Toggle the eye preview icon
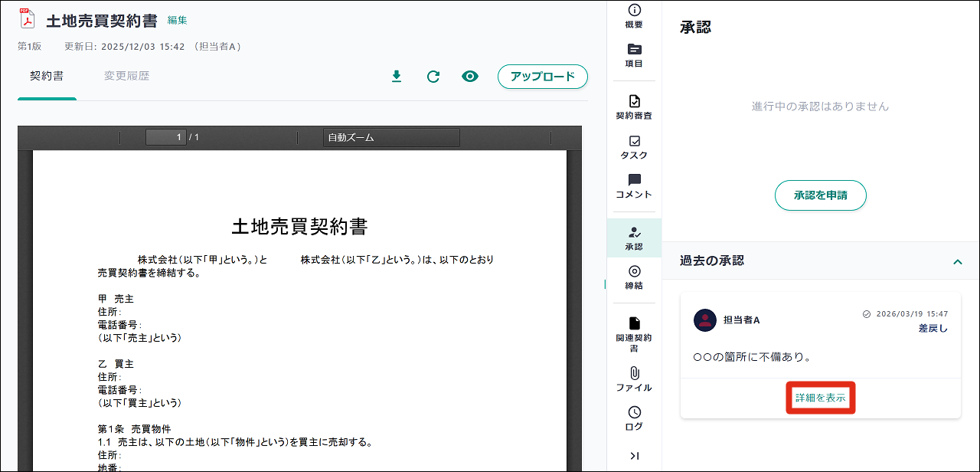 coord(470,77)
